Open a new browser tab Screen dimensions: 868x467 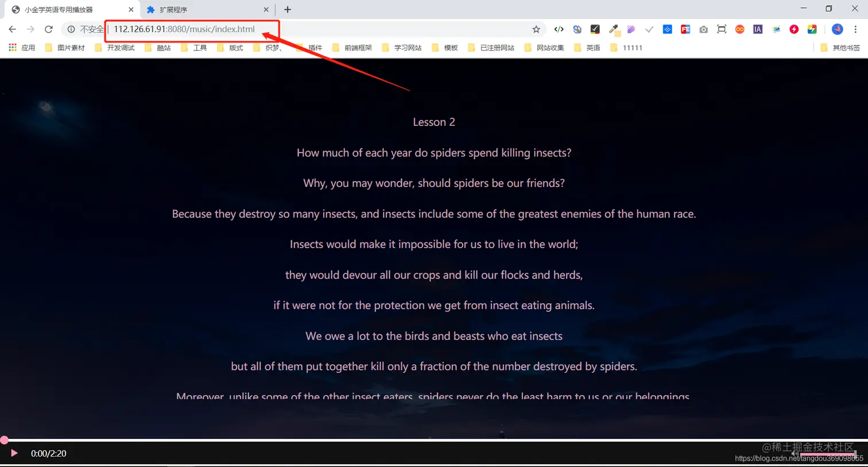288,10
